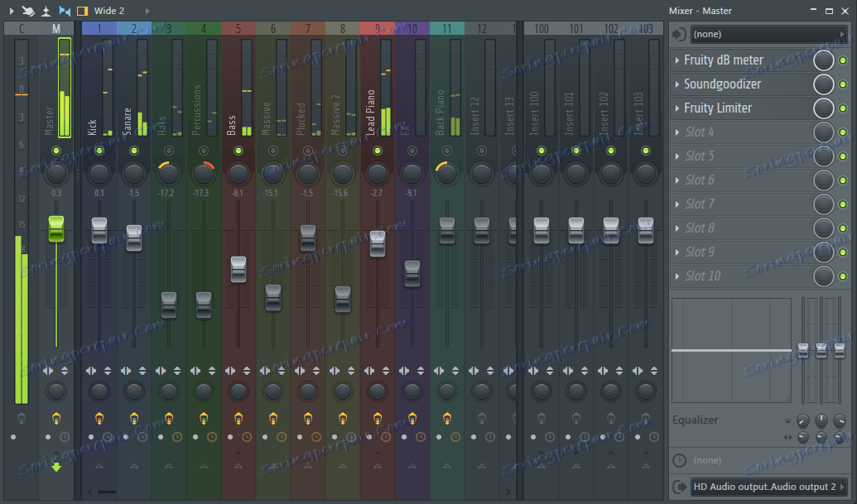Expand the Fruity dB meter slot menu
Viewport: 857px width, 504px height.
point(676,60)
